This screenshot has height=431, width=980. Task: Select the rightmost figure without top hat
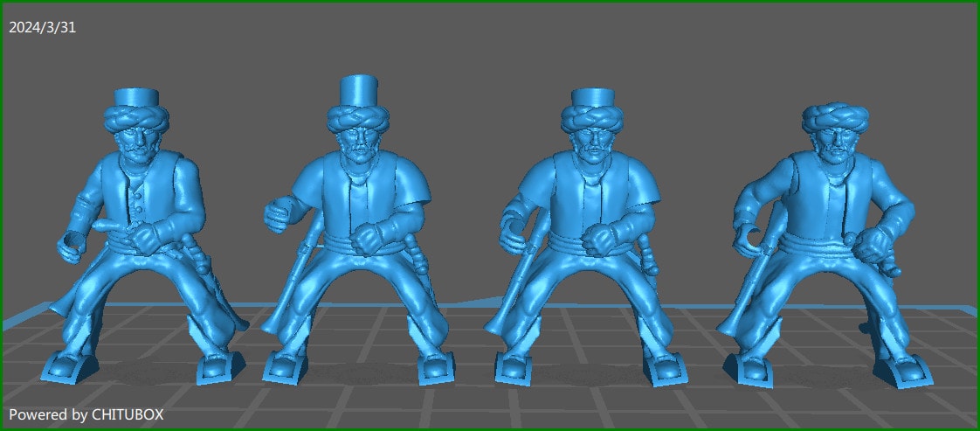826,245
